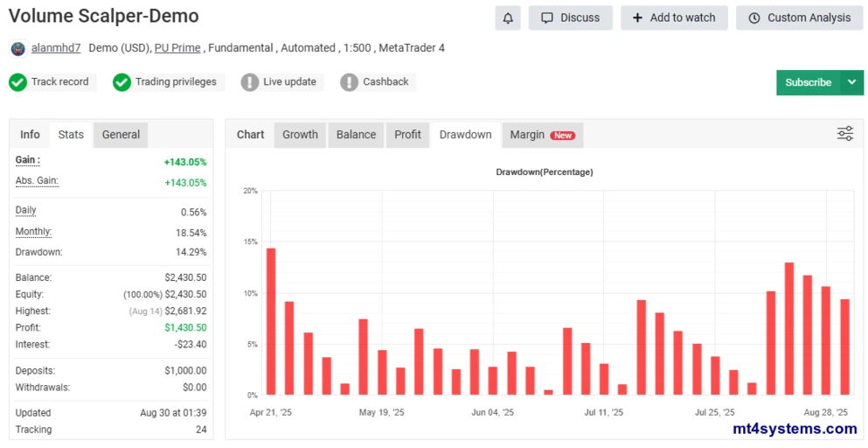Click the Jun 04, '25 axis label
Viewport: 868px width, 448px height.
pos(493,412)
